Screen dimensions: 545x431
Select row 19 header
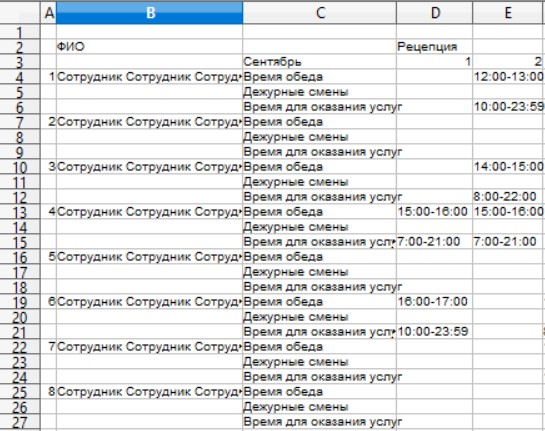tap(20, 301)
